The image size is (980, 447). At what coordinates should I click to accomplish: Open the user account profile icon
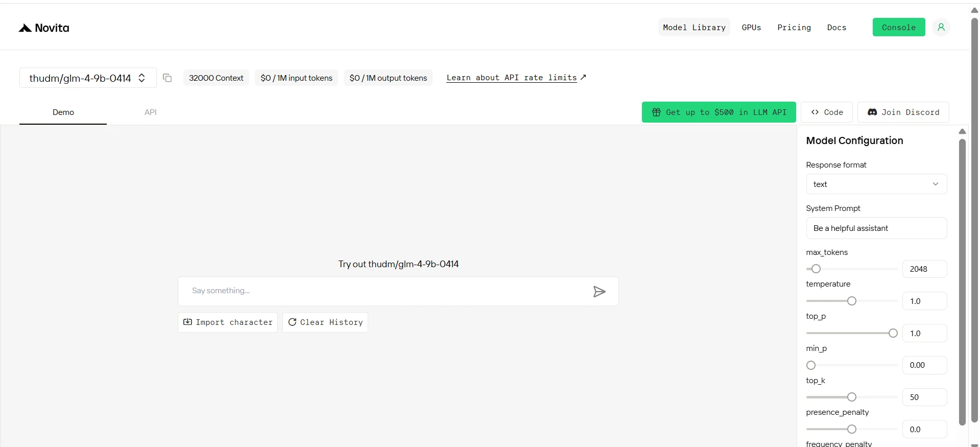coord(941,27)
